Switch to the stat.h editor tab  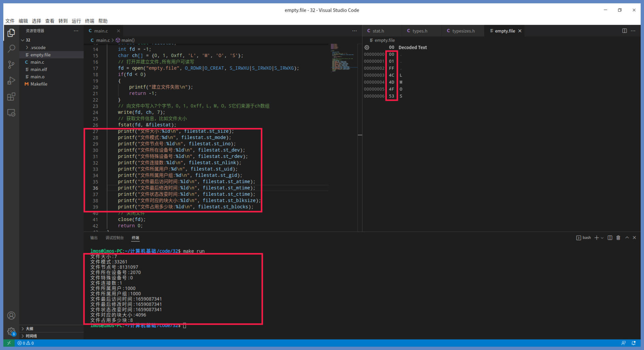point(378,31)
